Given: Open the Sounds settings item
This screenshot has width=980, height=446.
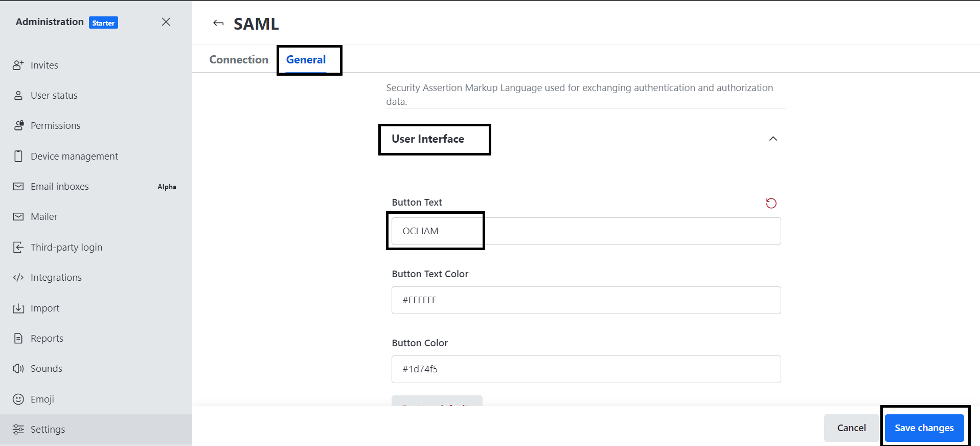Looking at the screenshot, I should pyautogui.click(x=47, y=369).
